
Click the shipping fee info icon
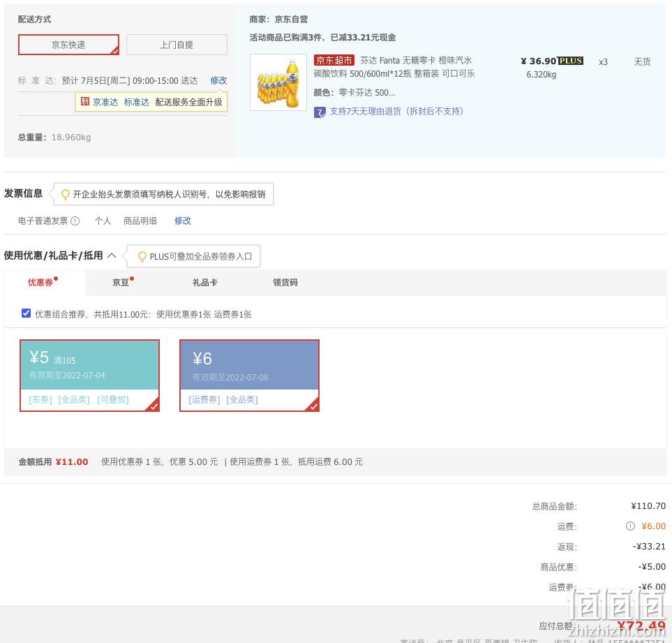click(630, 526)
